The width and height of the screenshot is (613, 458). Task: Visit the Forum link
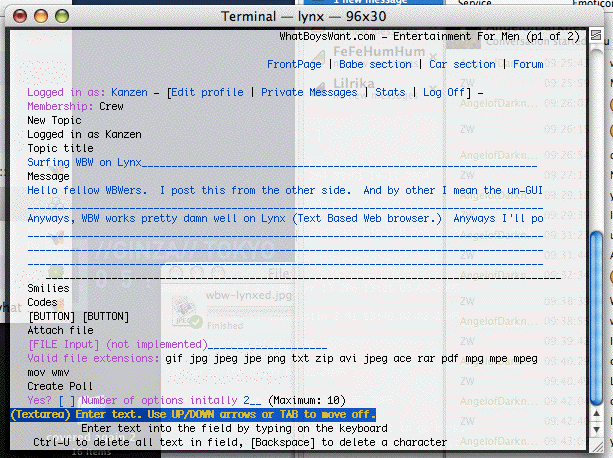[528, 64]
